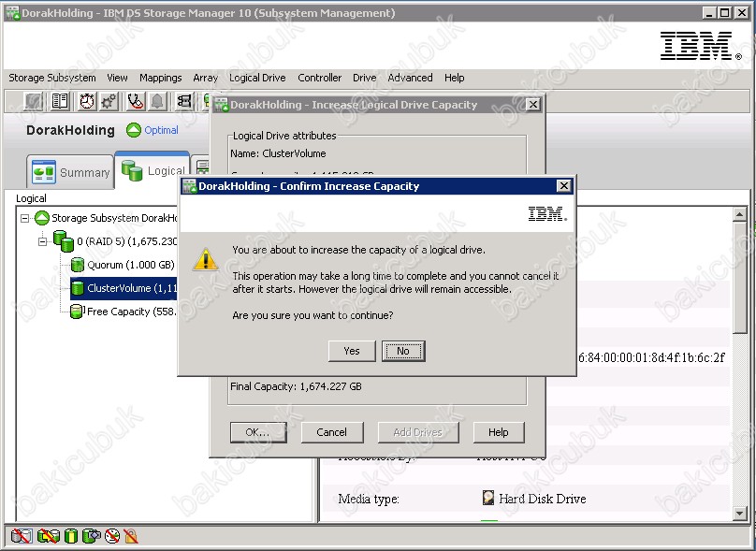Confirm the capacity increase with Yes
This screenshot has height=551, width=756.
(x=352, y=351)
